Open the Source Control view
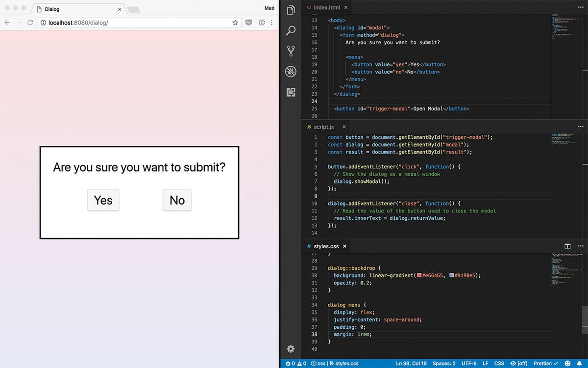This screenshot has height=368, width=588. (x=291, y=51)
